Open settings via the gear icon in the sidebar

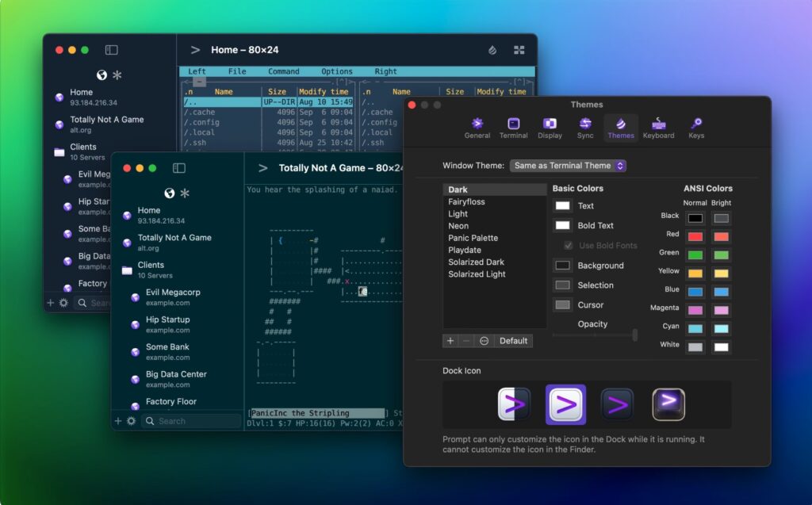click(x=132, y=421)
